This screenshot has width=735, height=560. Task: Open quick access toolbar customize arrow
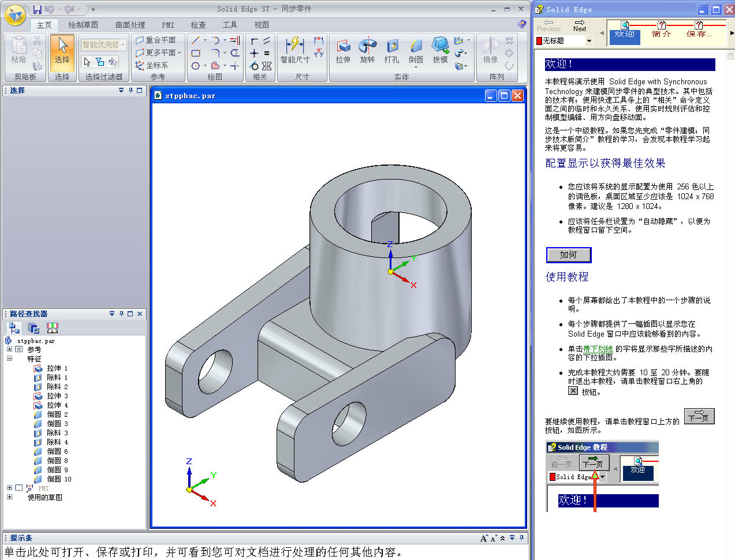[93, 10]
